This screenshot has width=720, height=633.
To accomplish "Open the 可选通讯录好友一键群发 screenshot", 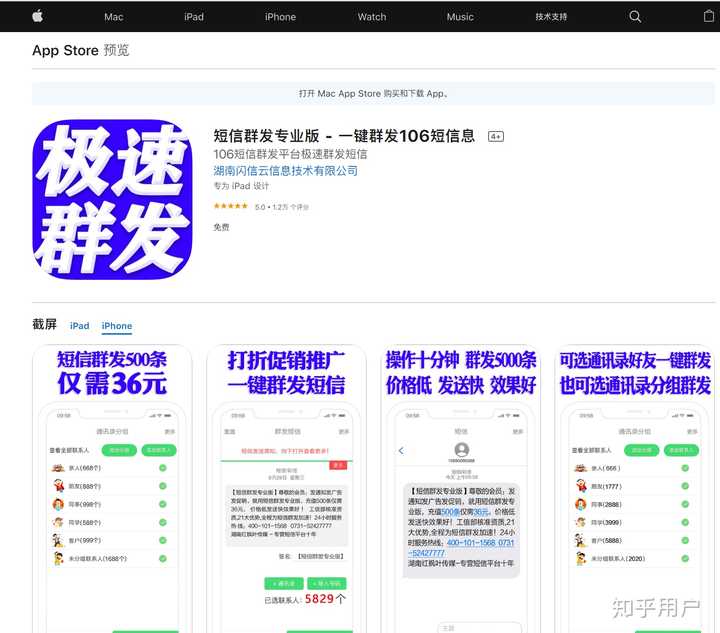I will coord(635,488).
